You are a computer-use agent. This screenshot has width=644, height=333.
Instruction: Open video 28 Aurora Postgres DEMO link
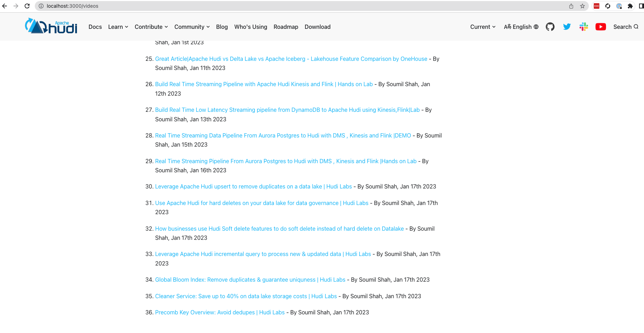click(283, 135)
